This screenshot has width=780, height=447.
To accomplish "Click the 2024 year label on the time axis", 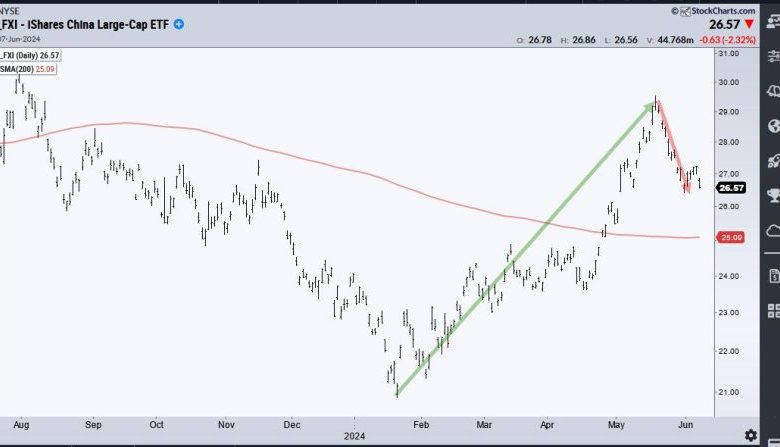I will (x=354, y=436).
